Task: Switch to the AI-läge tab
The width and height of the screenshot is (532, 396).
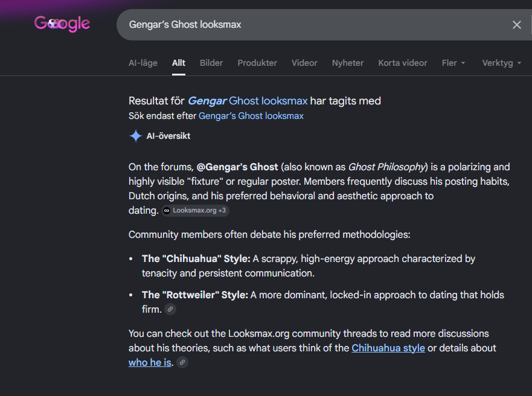Action: (143, 63)
